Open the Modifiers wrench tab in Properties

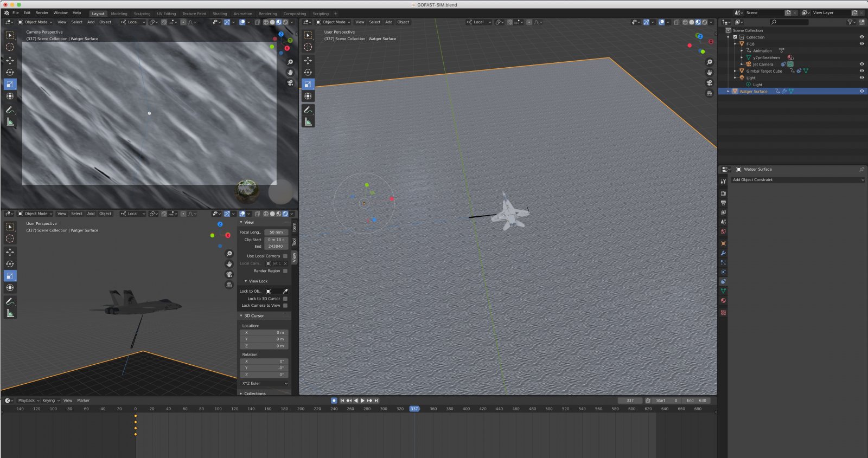[723, 253]
